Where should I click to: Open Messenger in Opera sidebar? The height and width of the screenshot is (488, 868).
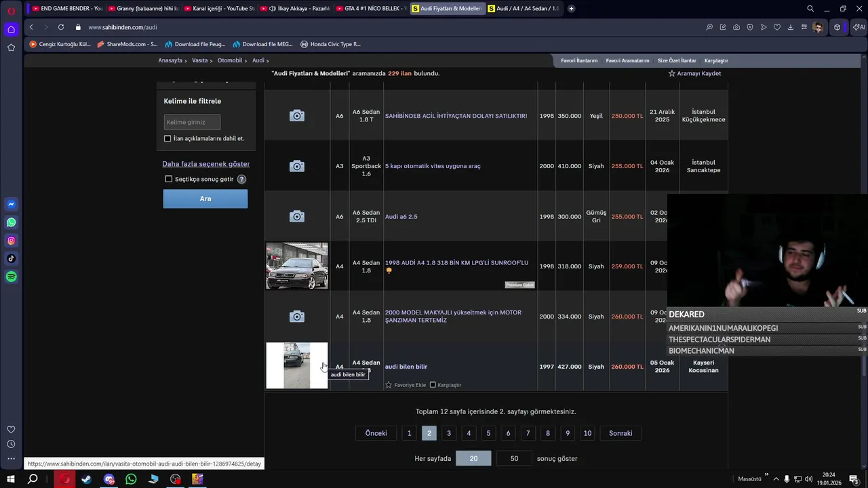point(11,204)
